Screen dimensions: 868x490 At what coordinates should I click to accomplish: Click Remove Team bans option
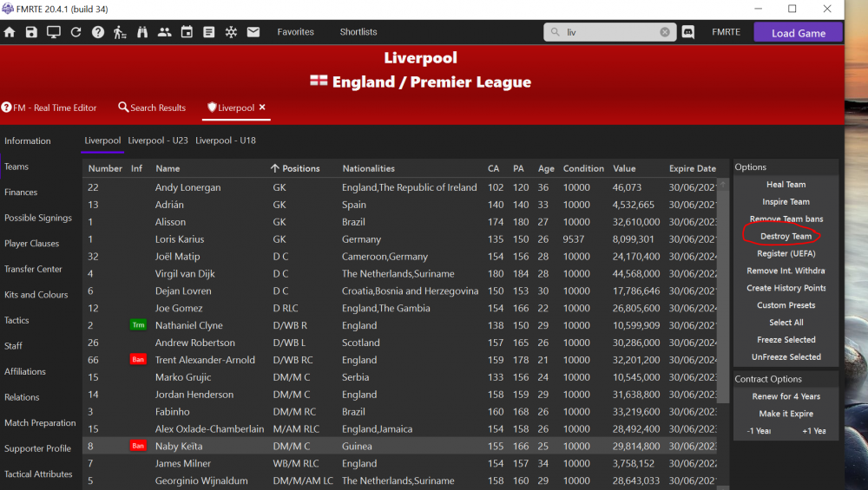tap(786, 219)
